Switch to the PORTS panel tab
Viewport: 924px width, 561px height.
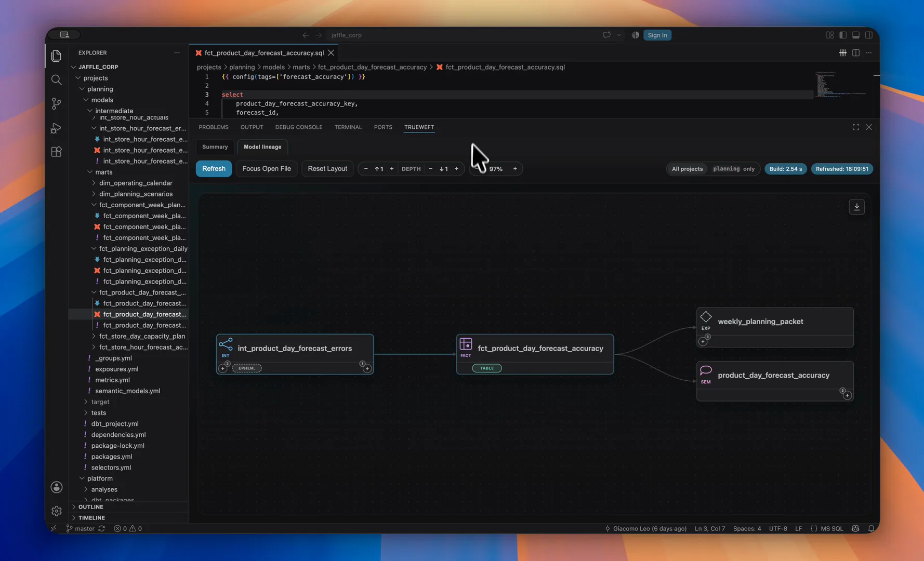(383, 127)
